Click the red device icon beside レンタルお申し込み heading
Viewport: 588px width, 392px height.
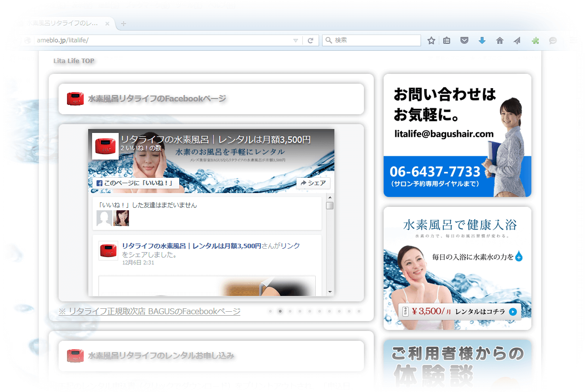pyautogui.click(x=75, y=356)
